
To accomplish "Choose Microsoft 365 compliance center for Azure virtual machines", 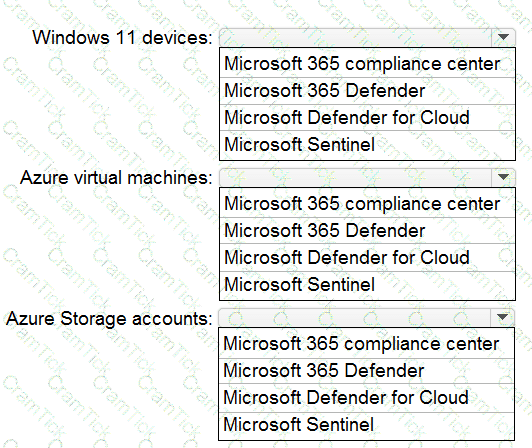I will 367,204.
